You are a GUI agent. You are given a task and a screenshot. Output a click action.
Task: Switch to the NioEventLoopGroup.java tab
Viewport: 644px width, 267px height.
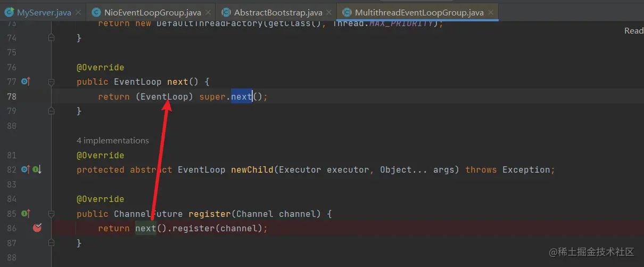pos(153,12)
